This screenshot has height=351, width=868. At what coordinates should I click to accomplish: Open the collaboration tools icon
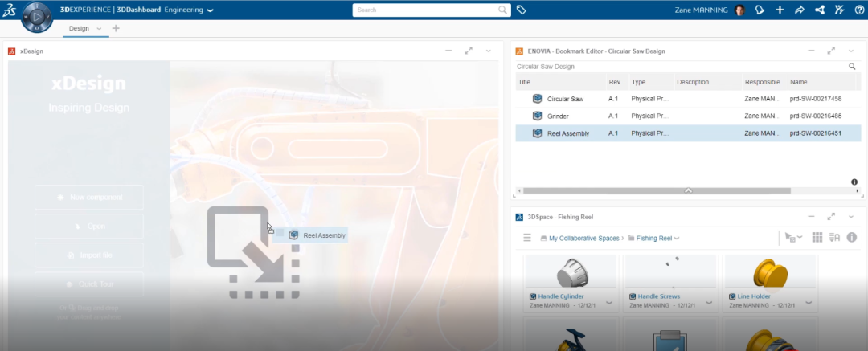point(839,10)
